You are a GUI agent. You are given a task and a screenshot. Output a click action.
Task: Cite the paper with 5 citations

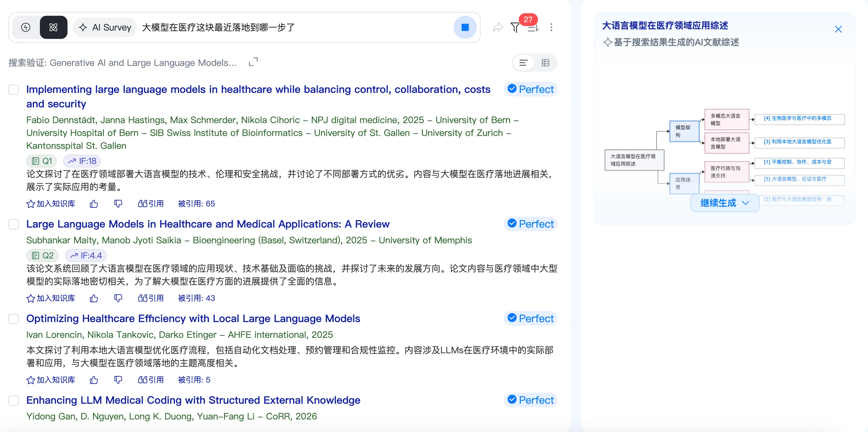point(151,380)
